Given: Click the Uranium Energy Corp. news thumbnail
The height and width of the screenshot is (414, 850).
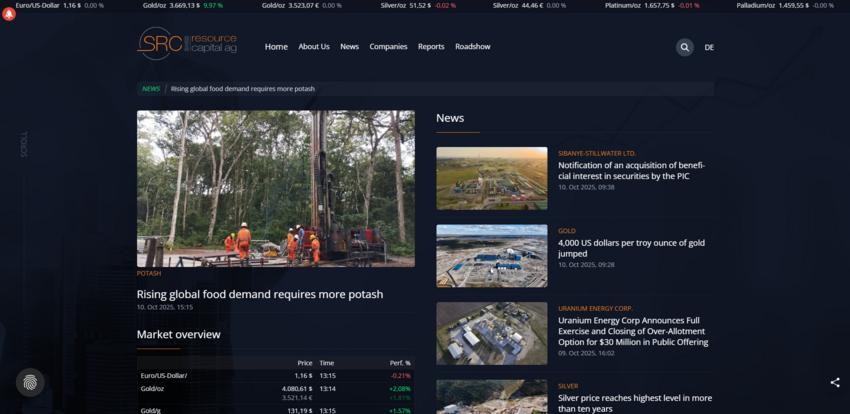Looking at the screenshot, I should [x=491, y=333].
